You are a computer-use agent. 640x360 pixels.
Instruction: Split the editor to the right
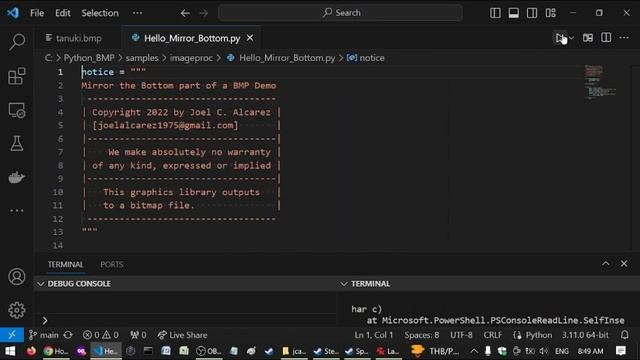pos(606,38)
